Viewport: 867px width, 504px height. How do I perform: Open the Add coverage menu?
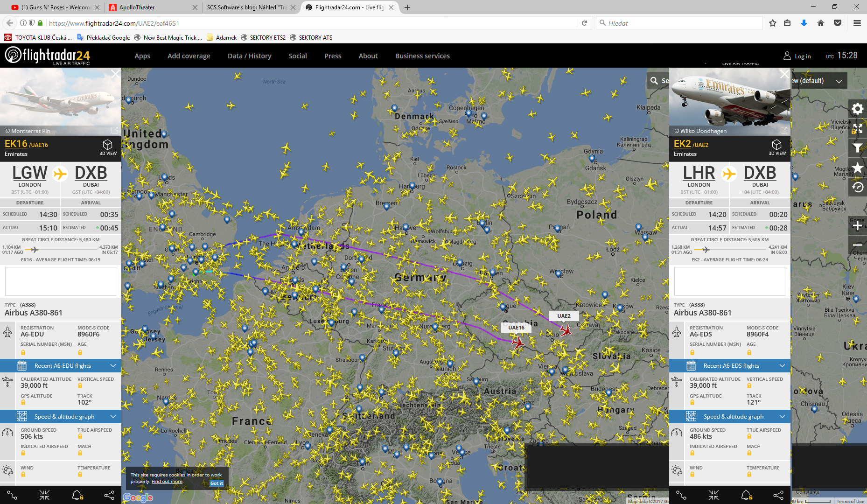(189, 56)
